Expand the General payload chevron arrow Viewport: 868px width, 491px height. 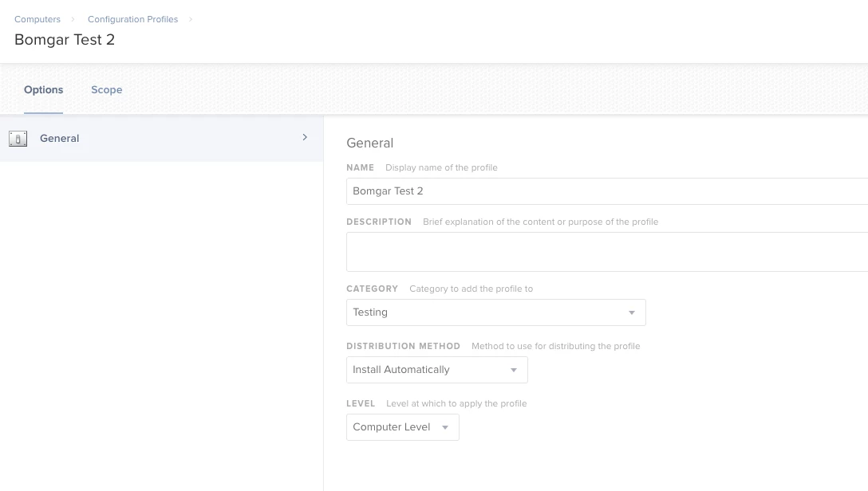pos(305,137)
